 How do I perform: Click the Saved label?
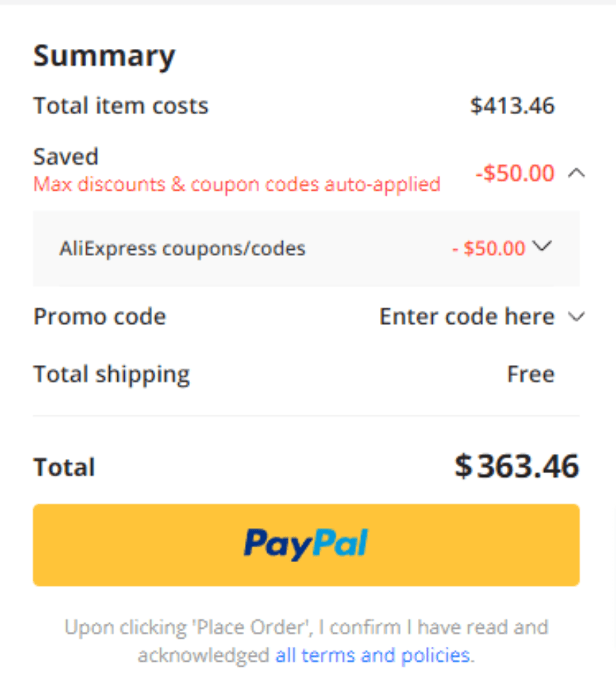point(66,157)
